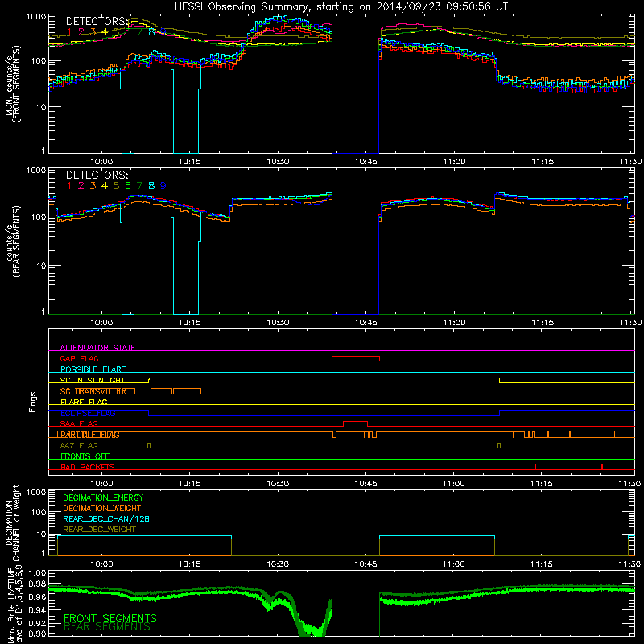Screen dimensions: 644x644
Task: Click the 10:00 time label under the front segments plot
Action: tap(101, 162)
